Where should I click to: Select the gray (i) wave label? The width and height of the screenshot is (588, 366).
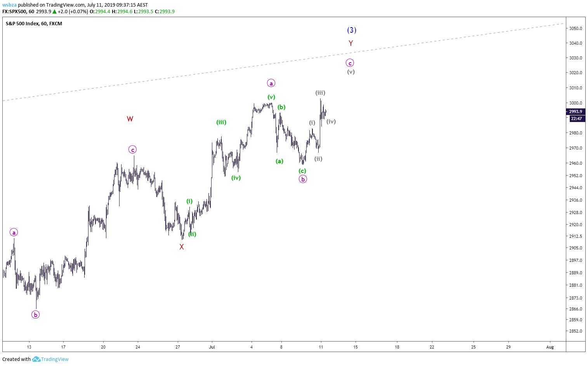pos(312,123)
